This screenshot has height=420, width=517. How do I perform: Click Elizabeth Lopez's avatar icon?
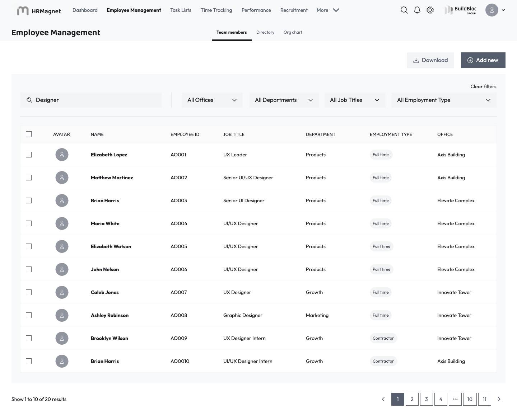pyautogui.click(x=62, y=155)
